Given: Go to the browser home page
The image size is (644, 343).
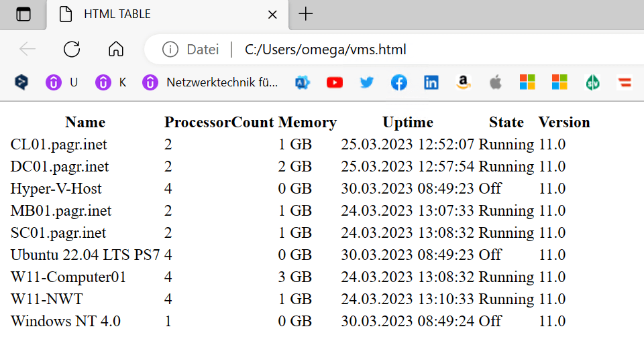Looking at the screenshot, I should click(116, 49).
